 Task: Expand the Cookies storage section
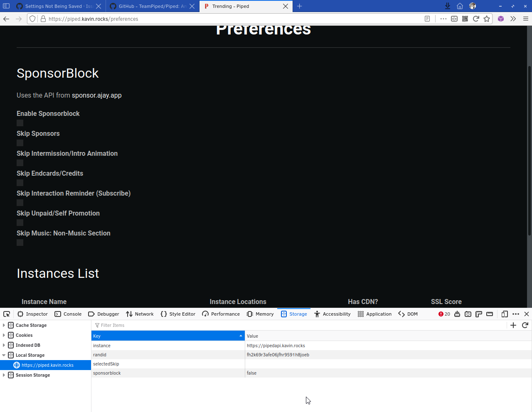(x=4, y=335)
